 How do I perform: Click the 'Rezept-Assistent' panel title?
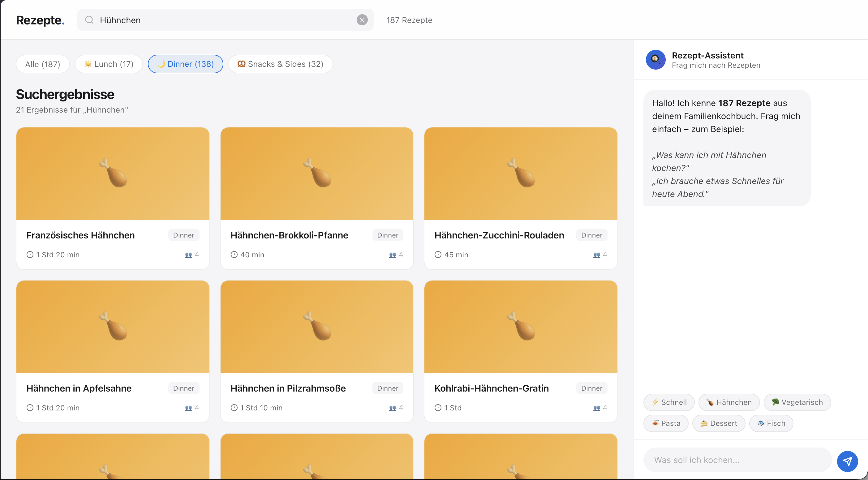(708, 55)
